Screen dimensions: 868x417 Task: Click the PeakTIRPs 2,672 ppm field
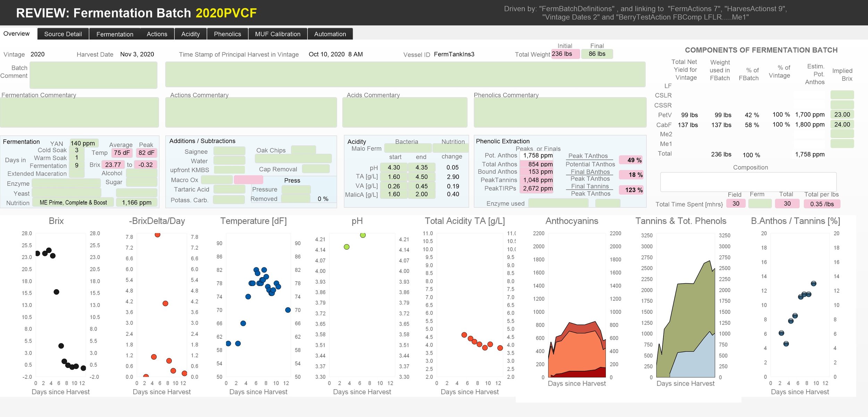point(537,188)
